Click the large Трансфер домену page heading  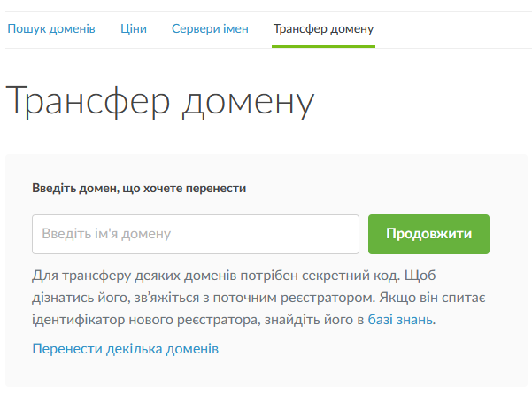160,103
